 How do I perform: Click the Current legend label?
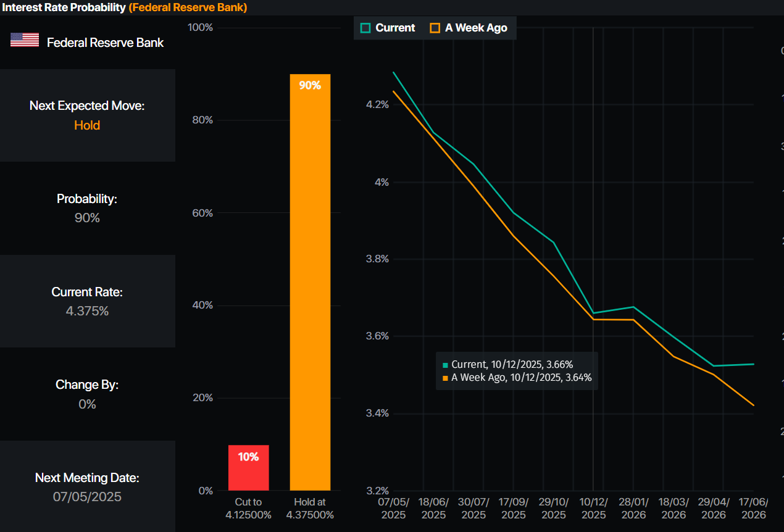[x=395, y=28]
